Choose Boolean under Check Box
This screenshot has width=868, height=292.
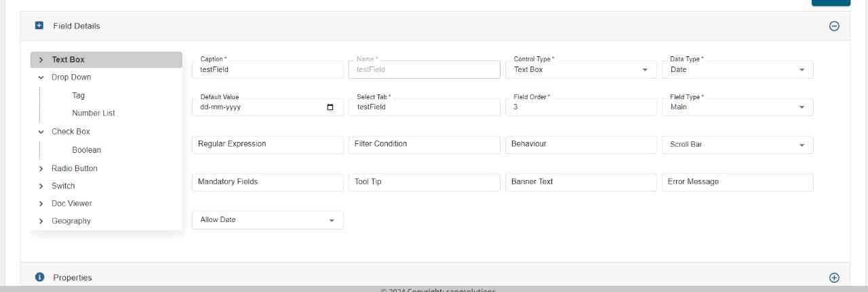coord(86,150)
